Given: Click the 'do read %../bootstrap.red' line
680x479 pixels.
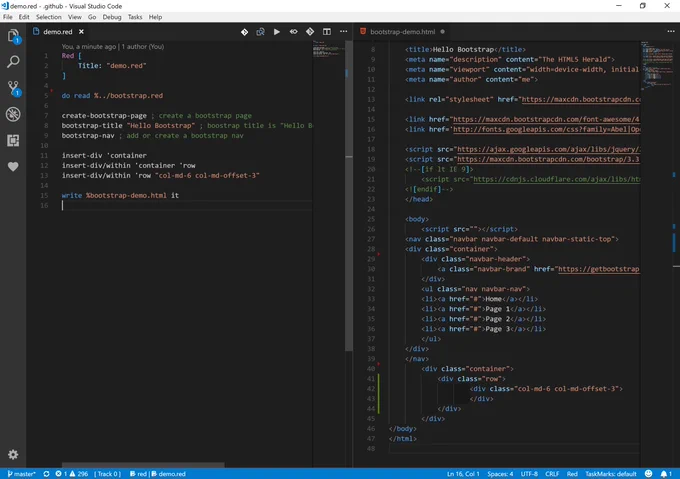Looking at the screenshot, I should 112,95.
